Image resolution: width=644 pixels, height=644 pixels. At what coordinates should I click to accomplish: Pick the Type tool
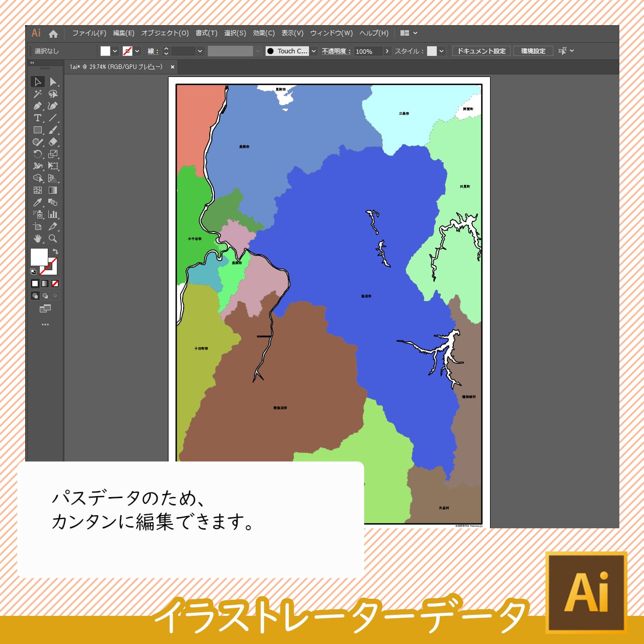(38, 118)
